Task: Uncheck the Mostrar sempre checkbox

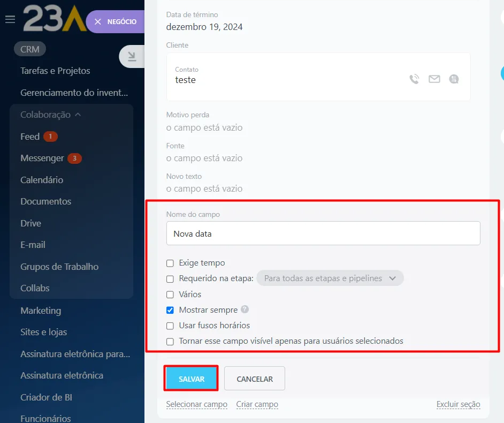Action: click(x=170, y=310)
